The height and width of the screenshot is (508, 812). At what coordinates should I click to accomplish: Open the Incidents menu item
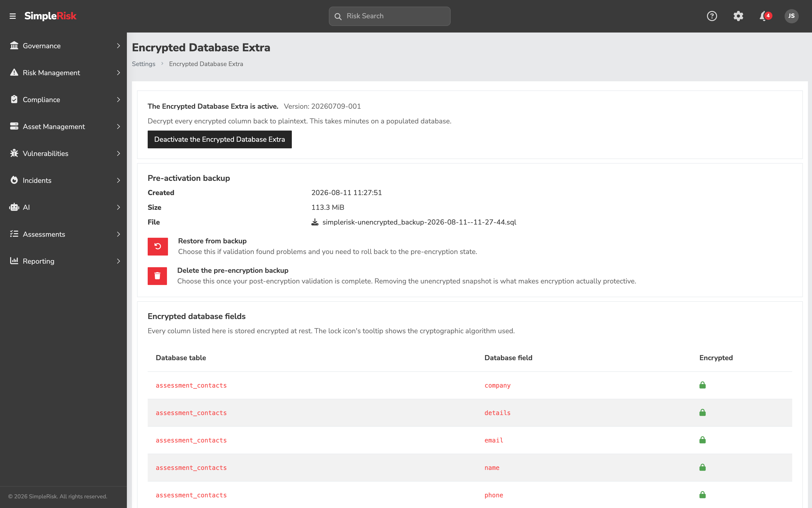click(63, 180)
